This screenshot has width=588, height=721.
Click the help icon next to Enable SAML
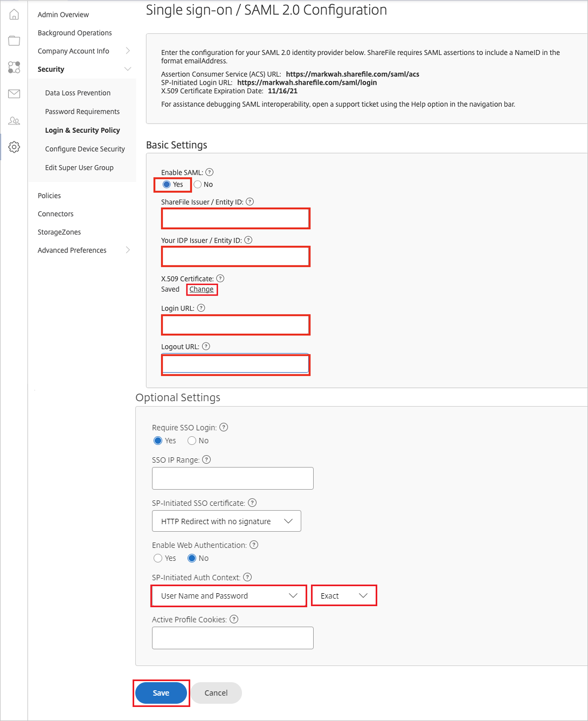[209, 172]
